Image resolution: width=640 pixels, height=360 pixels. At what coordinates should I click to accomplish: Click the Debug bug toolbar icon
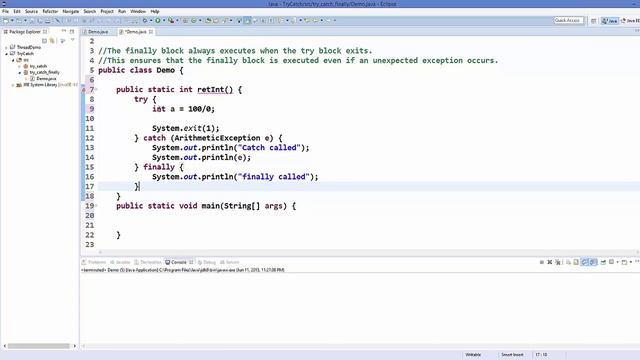[145, 20]
